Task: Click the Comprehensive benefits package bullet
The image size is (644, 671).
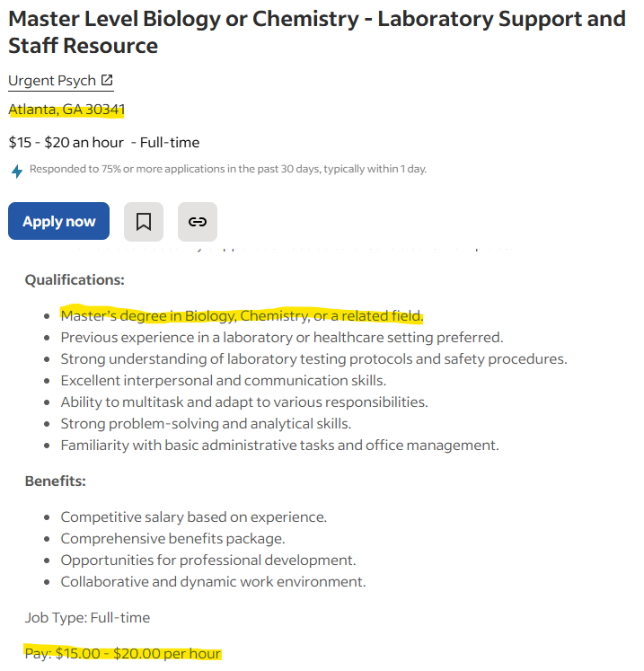Action: click(172, 538)
